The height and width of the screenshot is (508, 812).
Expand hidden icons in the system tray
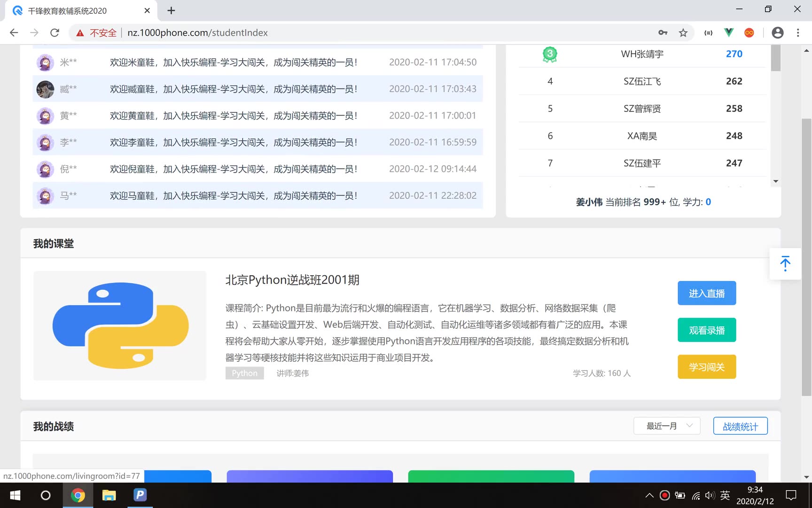coord(649,495)
